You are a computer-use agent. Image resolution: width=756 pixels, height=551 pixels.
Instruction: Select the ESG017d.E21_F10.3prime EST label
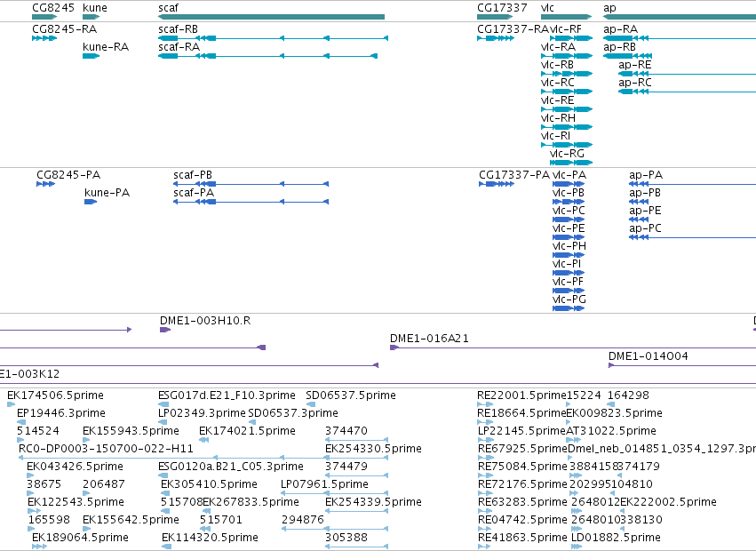[227, 395]
